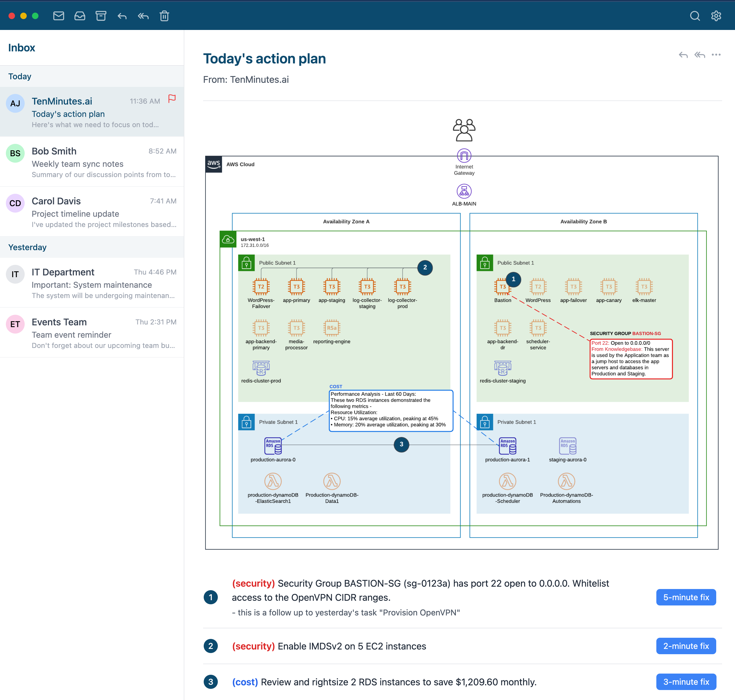Click production-dynamoDB-ElasticSearch1 lambda icon

pos(273,481)
